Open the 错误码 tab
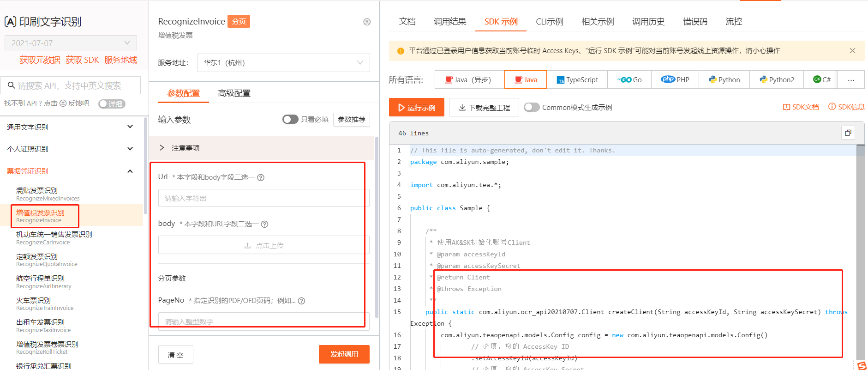 695,22
